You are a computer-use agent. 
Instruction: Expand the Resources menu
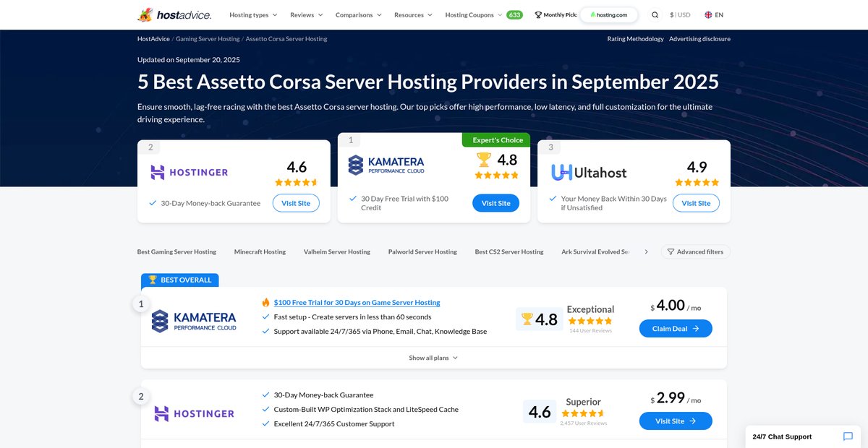pyautogui.click(x=413, y=14)
